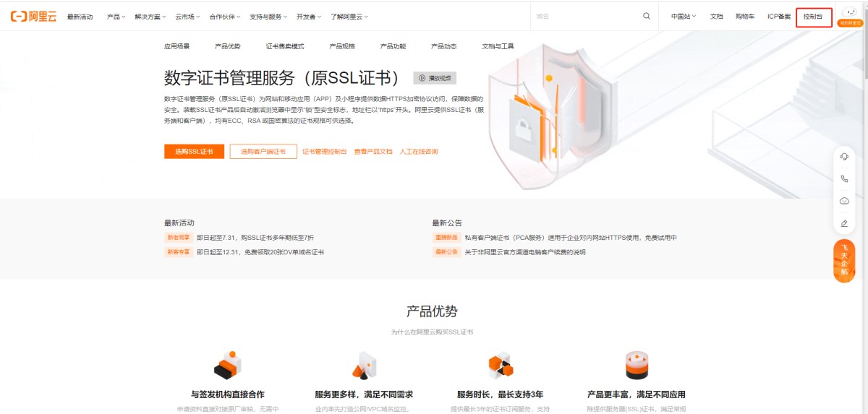Open the 中国站 region dropdown
This screenshot has height=414, width=868.
(684, 17)
